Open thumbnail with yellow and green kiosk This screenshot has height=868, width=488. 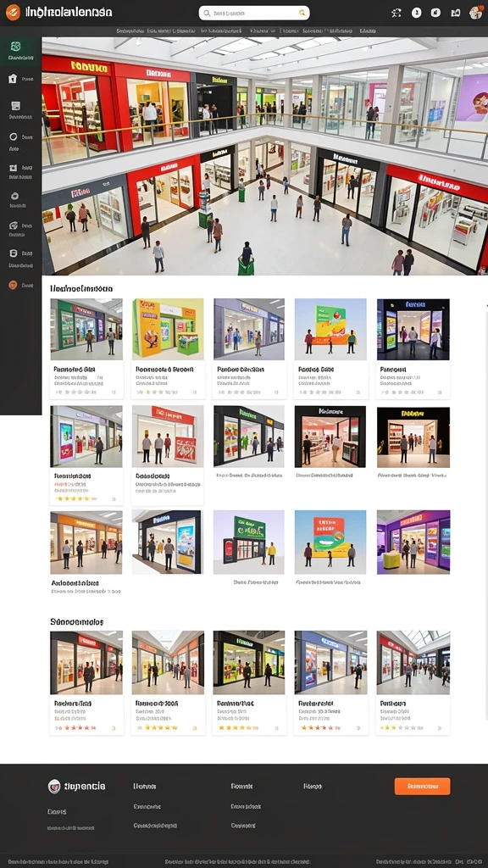click(168, 329)
